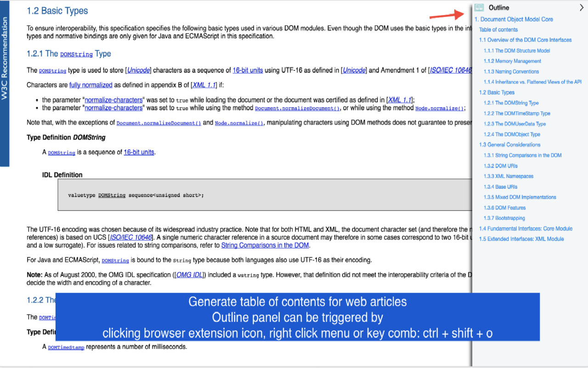Image resolution: width=588 pixels, height=368 pixels.
Task: Click the Outline panel book icon
Action: pyautogui.click(x=479, y=7)
